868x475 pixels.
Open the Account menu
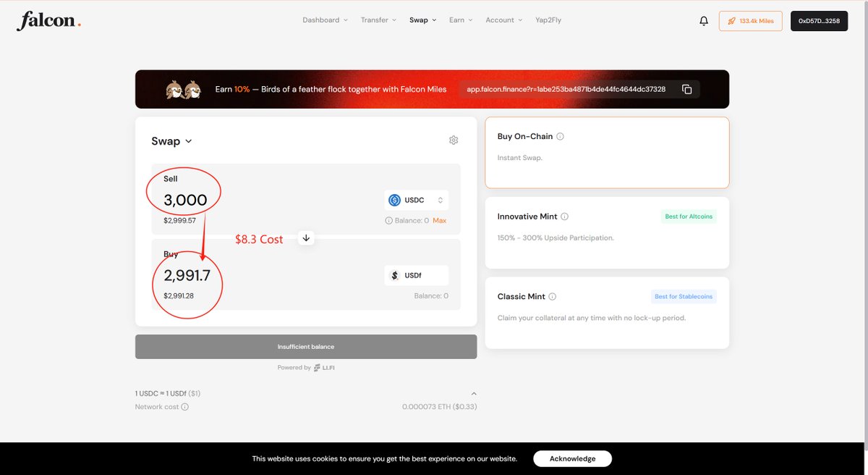503,20
